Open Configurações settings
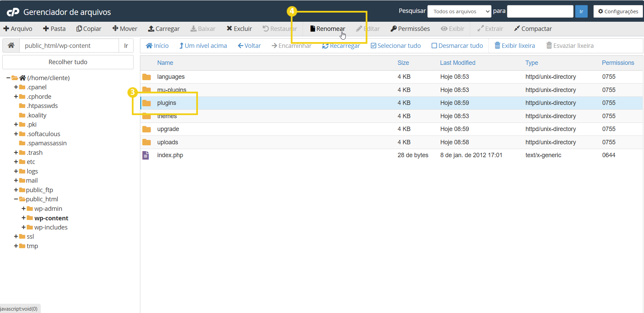Image resolution: width=644 pixels, height=313 pixels. point(618,12)
